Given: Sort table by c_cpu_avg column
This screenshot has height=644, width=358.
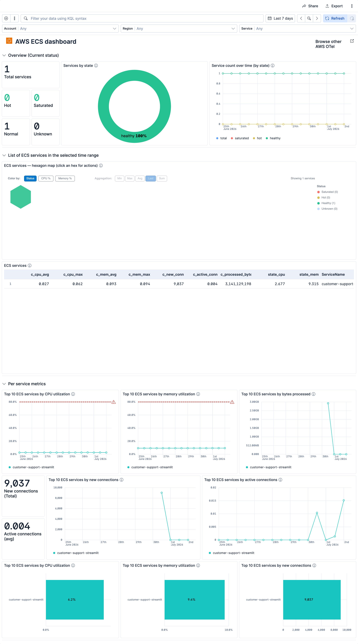Looking at the screenshot, I should (x=40, y=275).
